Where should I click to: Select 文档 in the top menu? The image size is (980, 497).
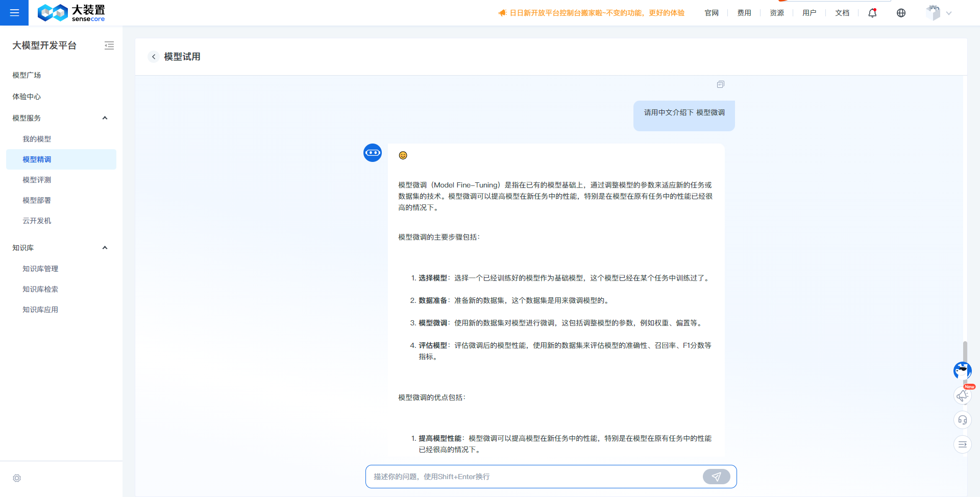coord(842,13)
